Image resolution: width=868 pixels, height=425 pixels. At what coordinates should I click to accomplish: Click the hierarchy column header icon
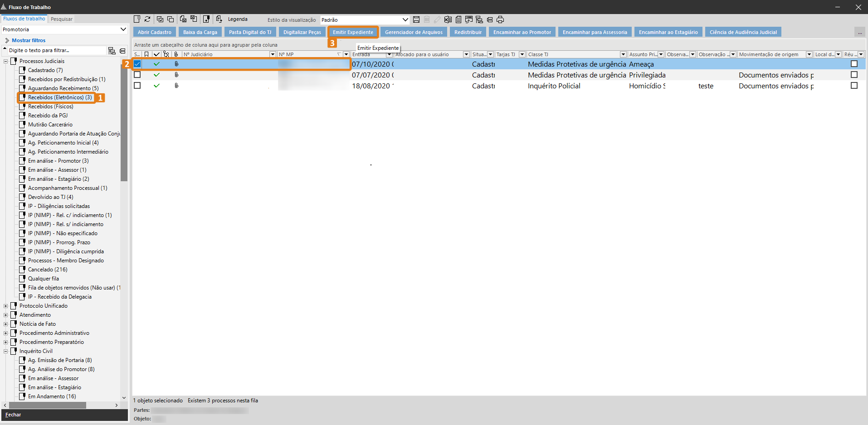click(166, 54)
